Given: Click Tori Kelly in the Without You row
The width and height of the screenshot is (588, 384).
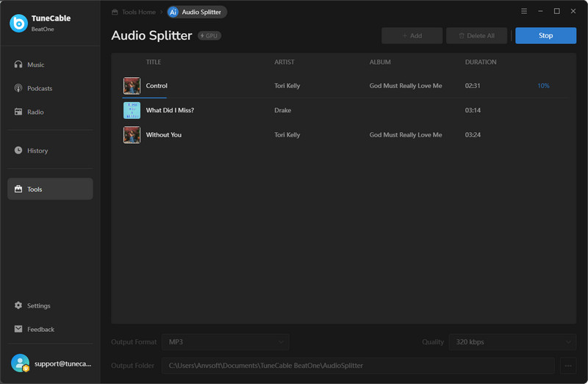Looking at the screenshot, I should tap(287, 135).
